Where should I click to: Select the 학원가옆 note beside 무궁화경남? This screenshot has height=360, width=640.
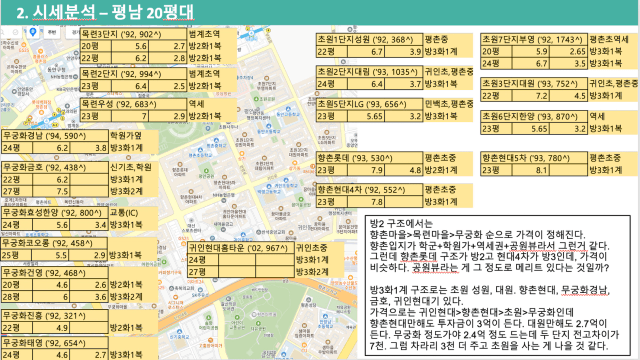pyautogui.click(x=126, y=136)
